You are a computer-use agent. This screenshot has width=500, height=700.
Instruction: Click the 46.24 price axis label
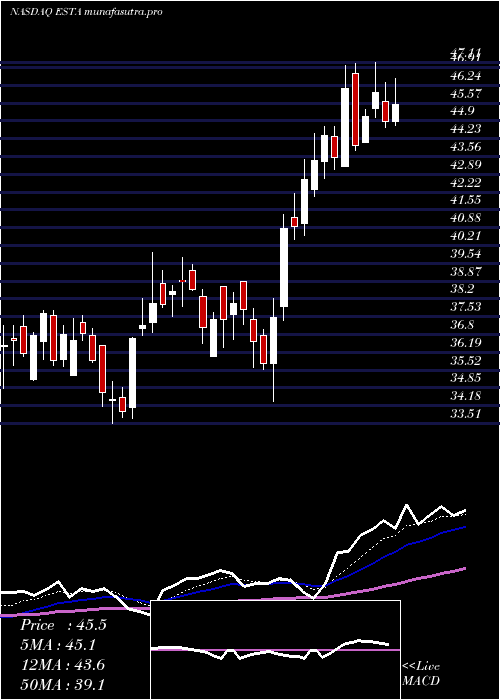click(466, 76)
